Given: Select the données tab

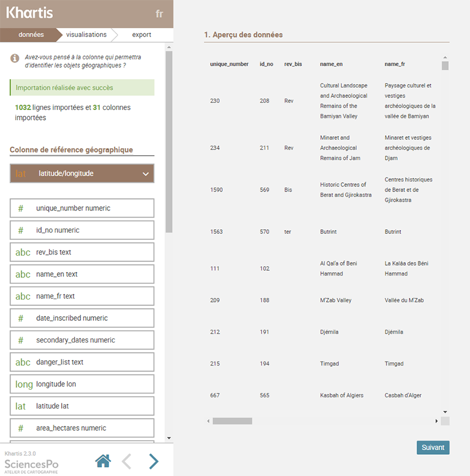Looking at the screenshot, I should [x=31, y=35].
